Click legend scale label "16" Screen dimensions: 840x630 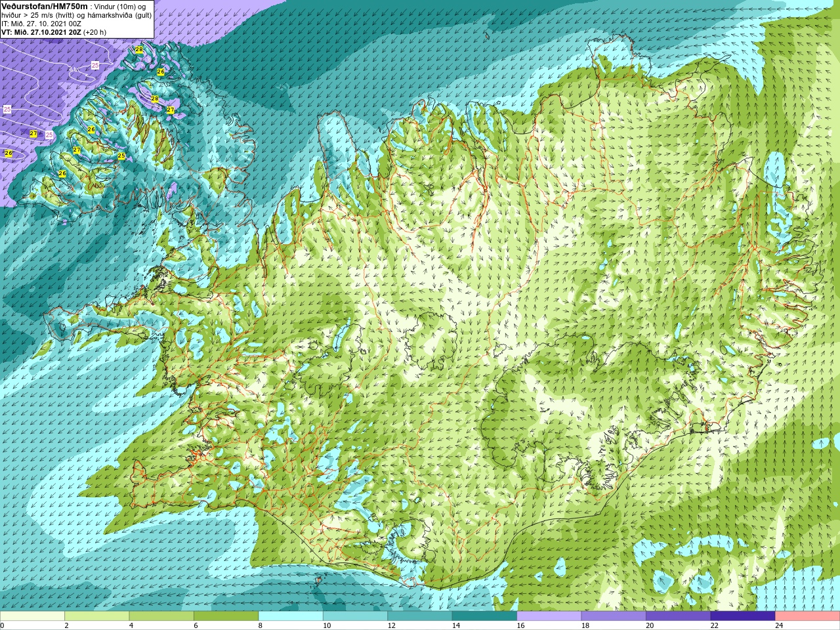coord(520,625)
